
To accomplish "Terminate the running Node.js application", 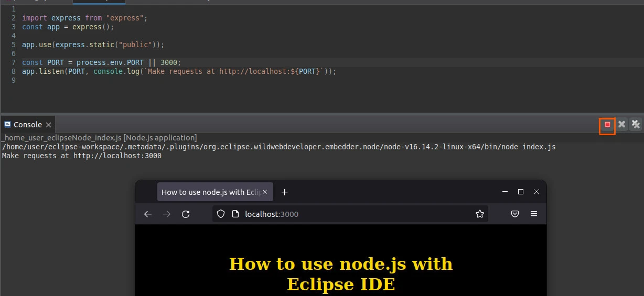I will [x=607, y=125].
